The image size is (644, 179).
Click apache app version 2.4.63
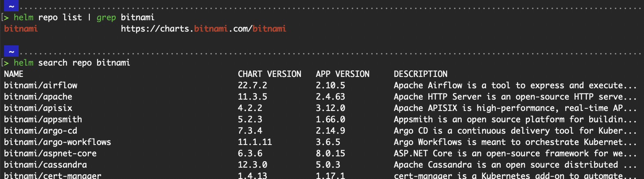coord(331,97)
